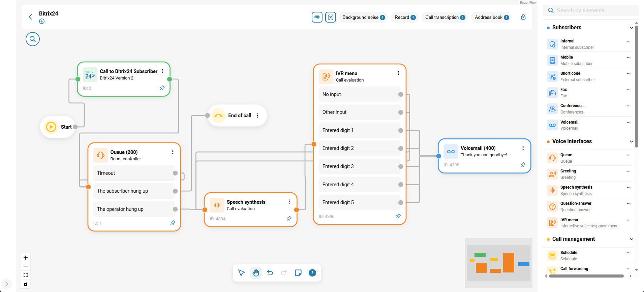Toggle Background noise option
The width and height of the screenshot is (644, 292).
(360, 18)
